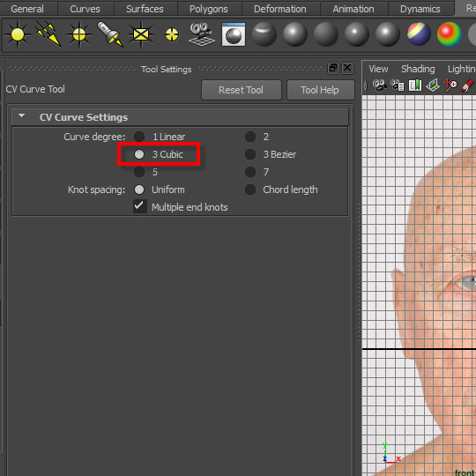The image size is (476, 476).
Task: Create a point light from the shelf
Action: (x=79, y=34)
